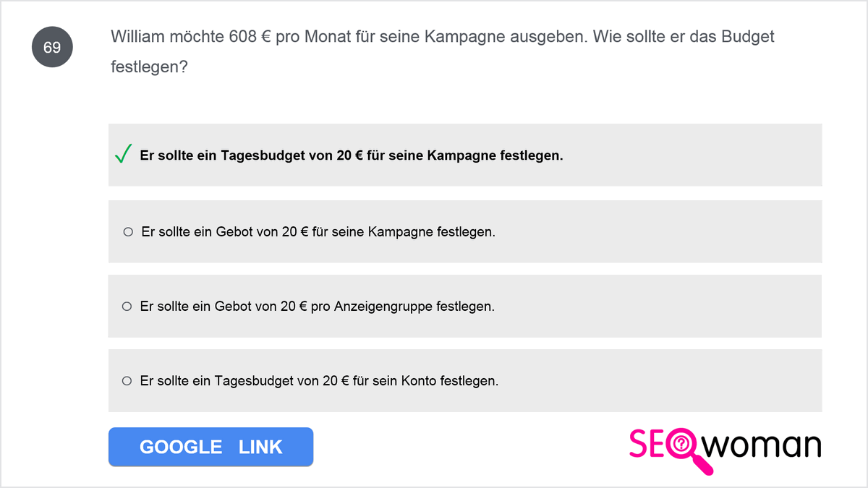Click the answer text 'Gebot von 20 € pro Anzeigengruppe'
868x488 pixels.
(318, 307)
